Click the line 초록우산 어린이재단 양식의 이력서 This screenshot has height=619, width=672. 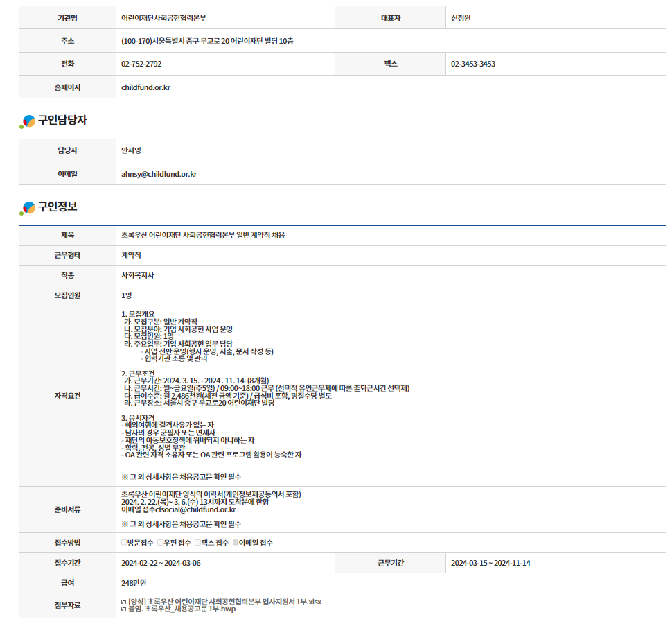point(211,494)
